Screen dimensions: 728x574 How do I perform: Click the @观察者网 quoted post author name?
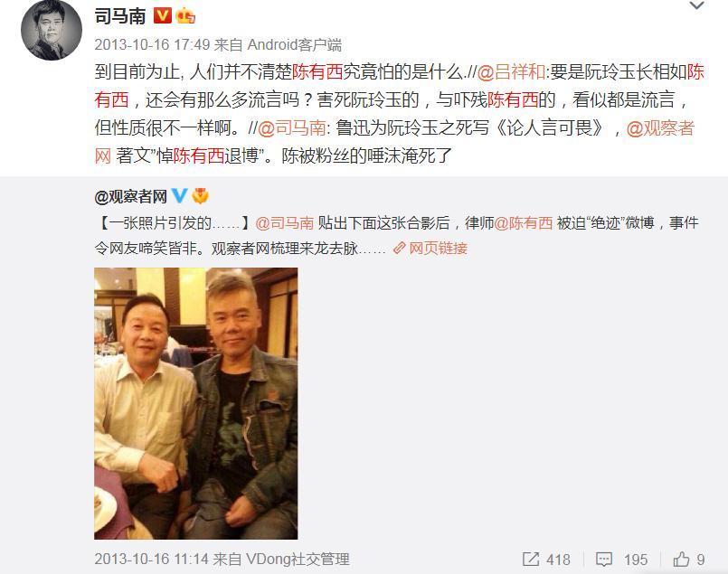click(x=131, y=196)
